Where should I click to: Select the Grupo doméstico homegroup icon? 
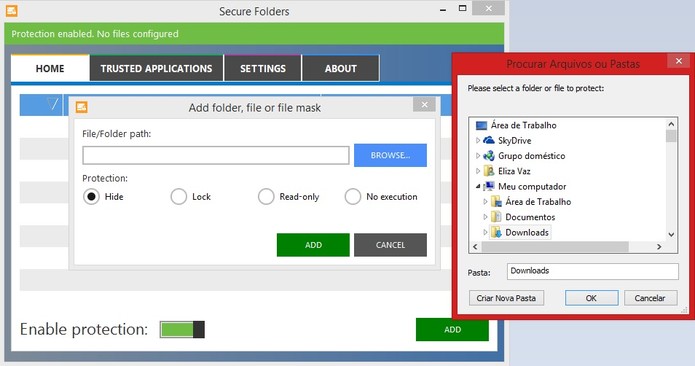pyautogui.click(x=489, y=156)
